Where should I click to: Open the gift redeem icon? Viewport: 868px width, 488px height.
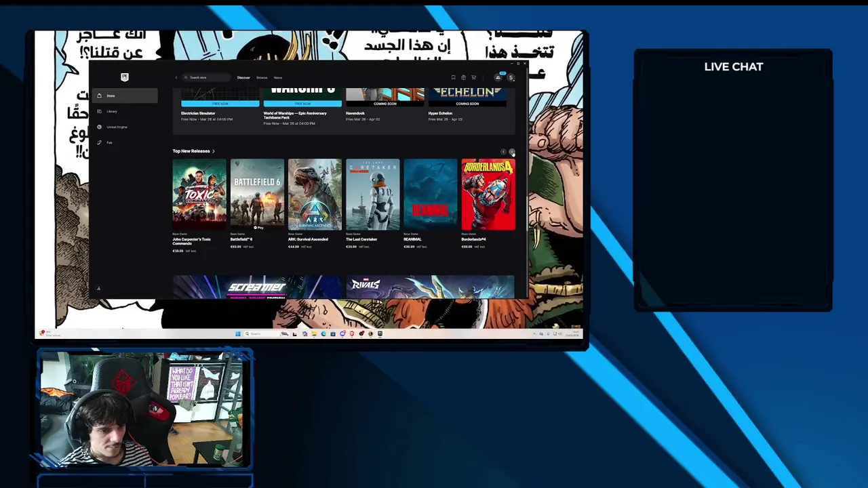click(x=463, y=77)
